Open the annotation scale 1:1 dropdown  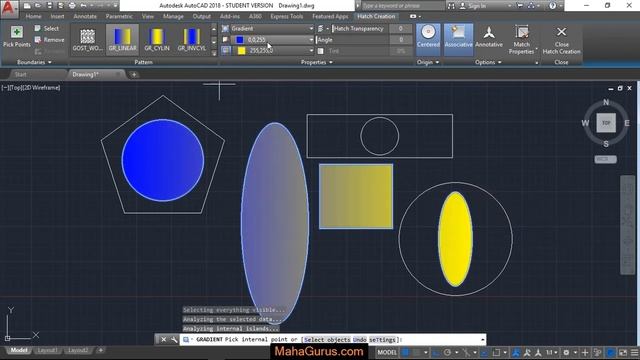[x=551, y=352]
